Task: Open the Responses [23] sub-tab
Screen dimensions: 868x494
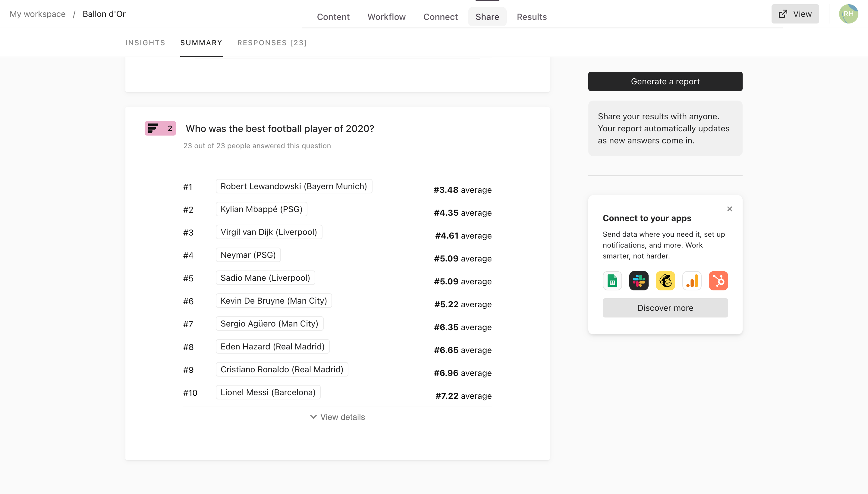Action: coord(272,43)
